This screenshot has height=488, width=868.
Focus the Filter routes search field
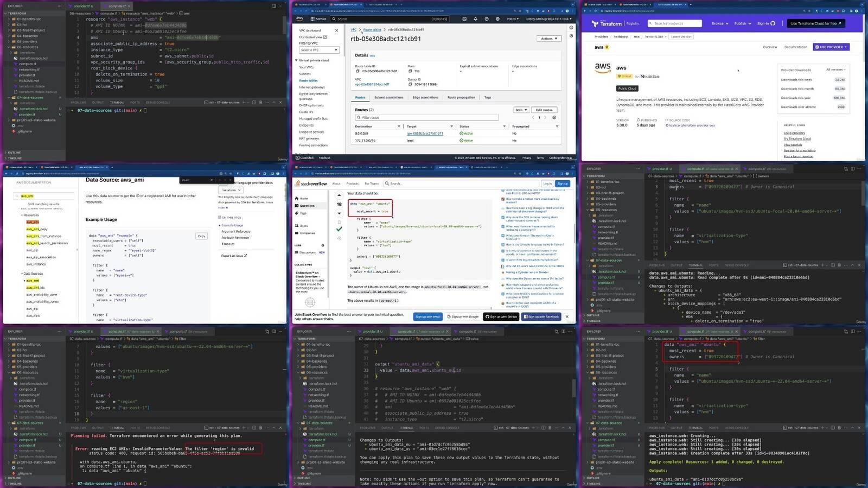click(426, 118)
